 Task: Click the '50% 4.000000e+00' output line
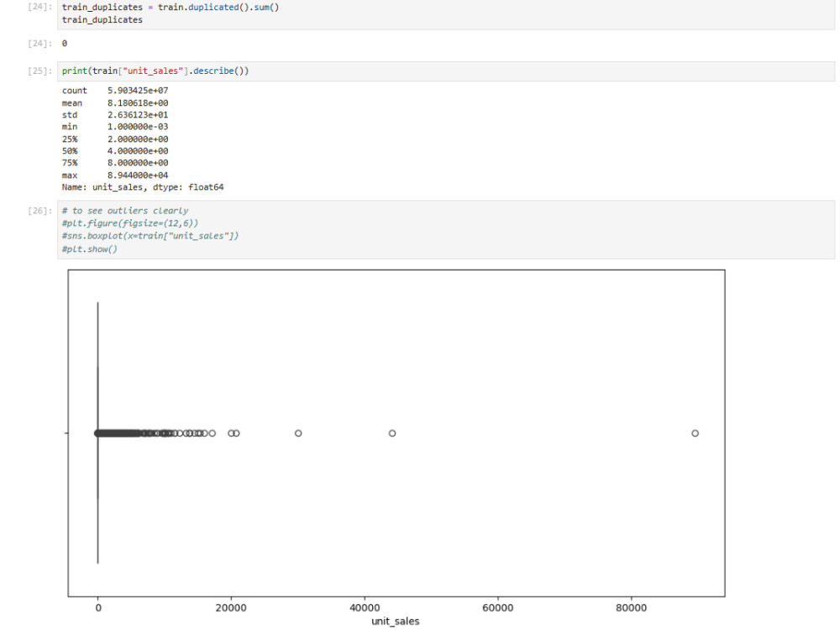tap(115, 151)
